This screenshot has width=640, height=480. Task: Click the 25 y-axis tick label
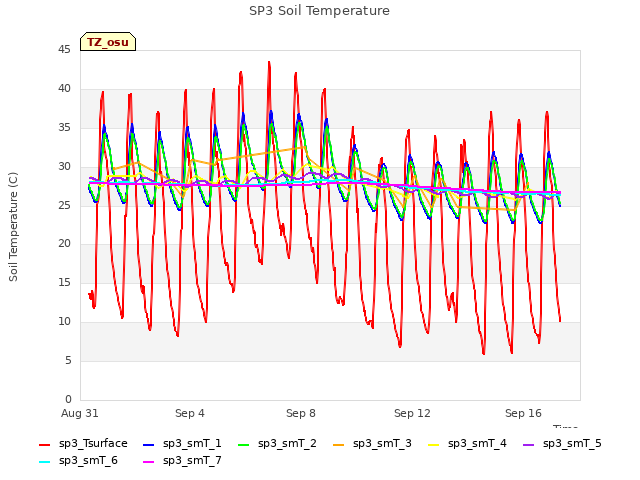[x=64, y=205]
